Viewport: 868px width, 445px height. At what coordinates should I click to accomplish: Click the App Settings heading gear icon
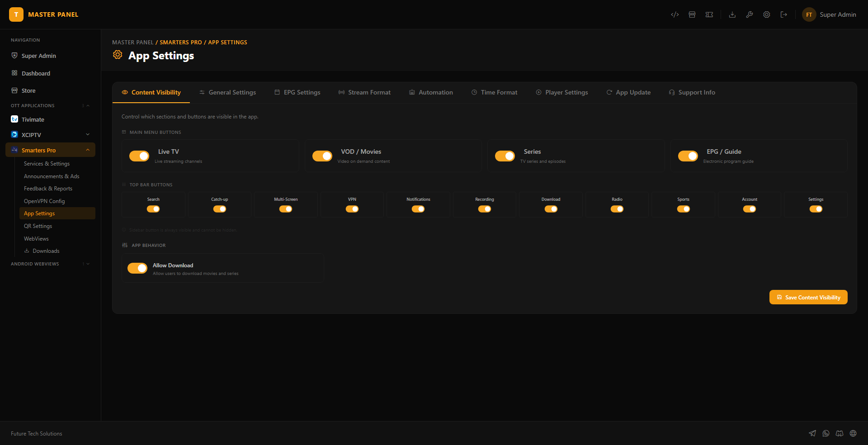118,55
